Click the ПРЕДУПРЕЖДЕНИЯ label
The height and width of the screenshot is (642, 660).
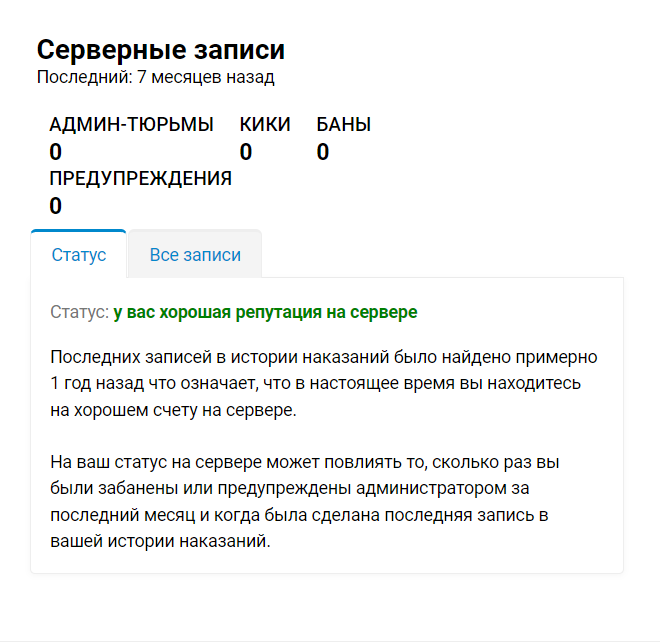(141, 178)
